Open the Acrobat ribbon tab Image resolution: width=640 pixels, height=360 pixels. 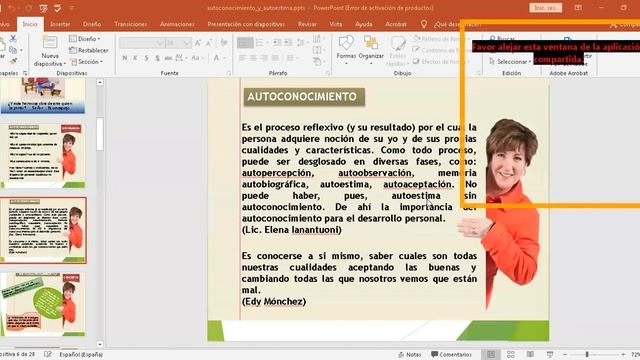(x=396, y=24)
